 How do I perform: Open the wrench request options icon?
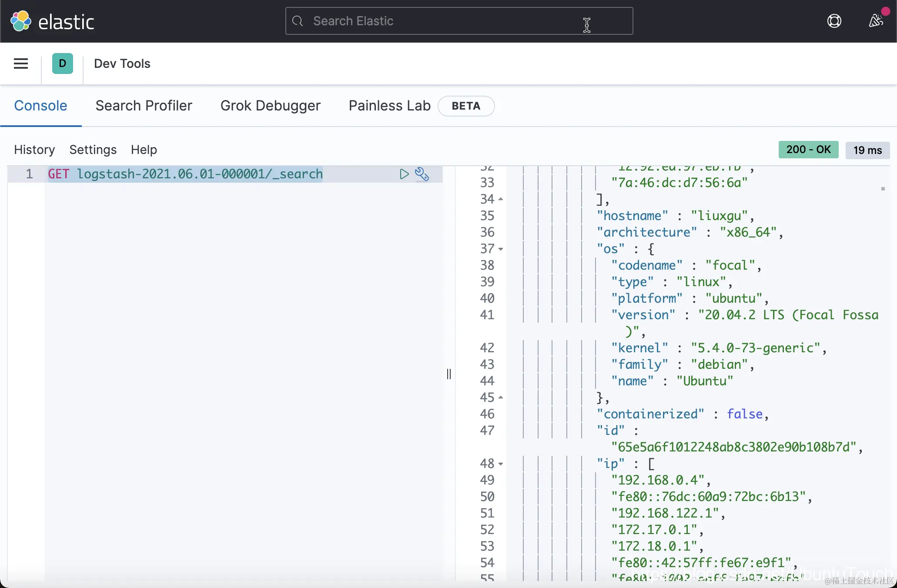coord(422,174)
